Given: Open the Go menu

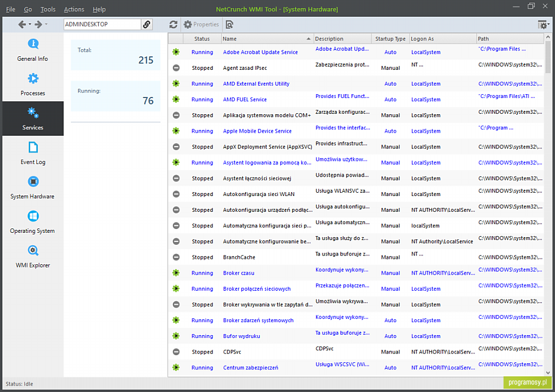Looking at the screenshot, I should [28, 9].
